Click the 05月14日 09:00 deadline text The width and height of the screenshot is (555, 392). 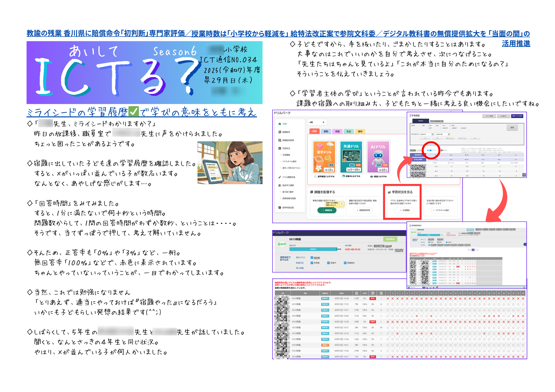(353, 250)
